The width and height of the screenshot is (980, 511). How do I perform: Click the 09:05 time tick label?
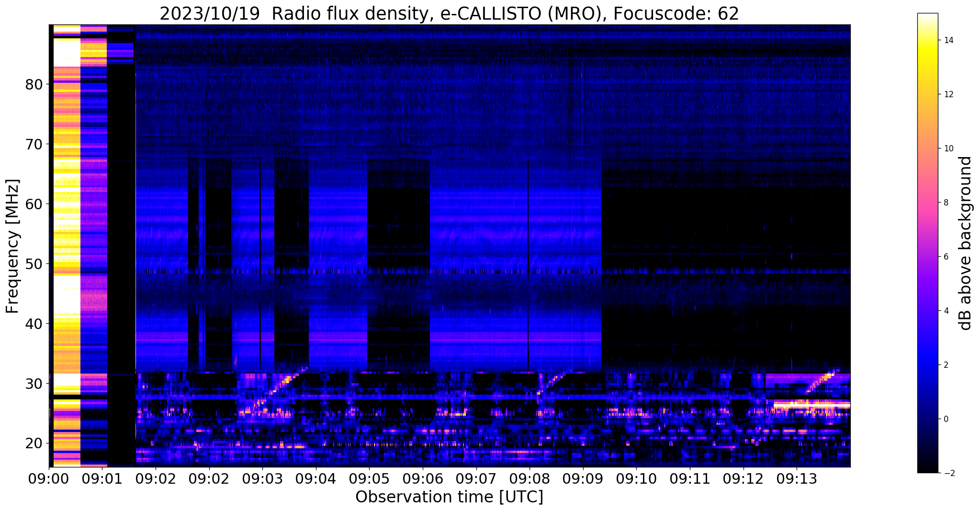[x=369, y=479]
